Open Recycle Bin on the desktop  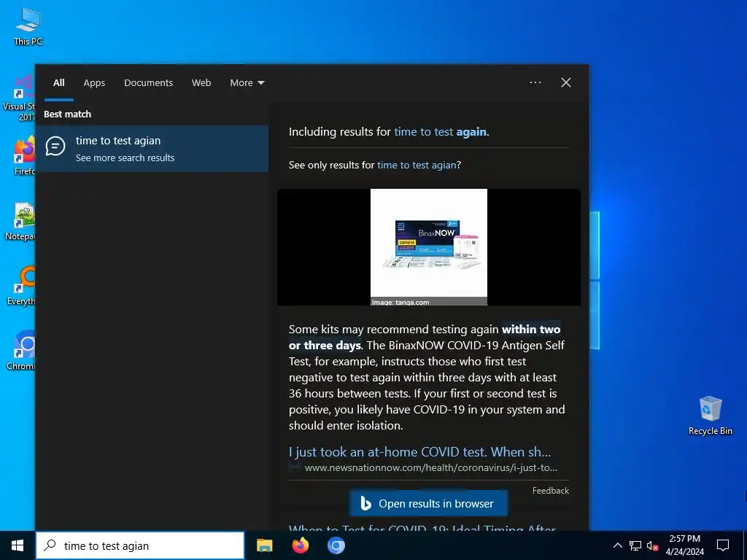click(x=710, y=415)
